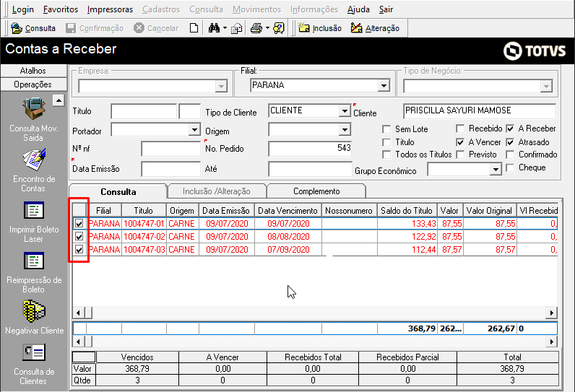Uncheck row 1004747-03 checkbox

pos(79,250)
